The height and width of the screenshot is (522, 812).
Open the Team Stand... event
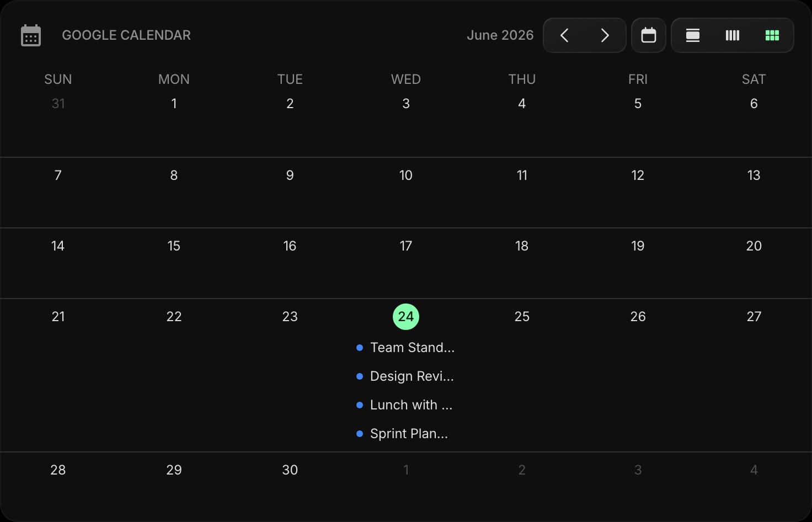406,348
